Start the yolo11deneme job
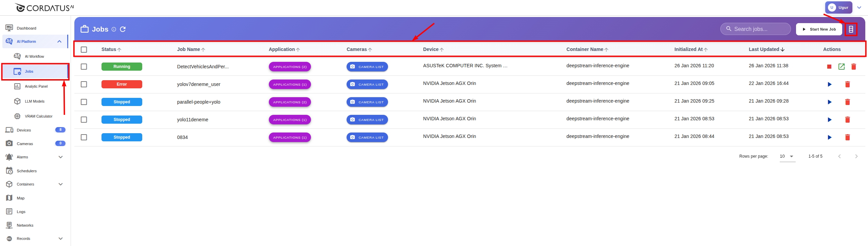This screenshot has height=246, width=868. tap(829, 120)
